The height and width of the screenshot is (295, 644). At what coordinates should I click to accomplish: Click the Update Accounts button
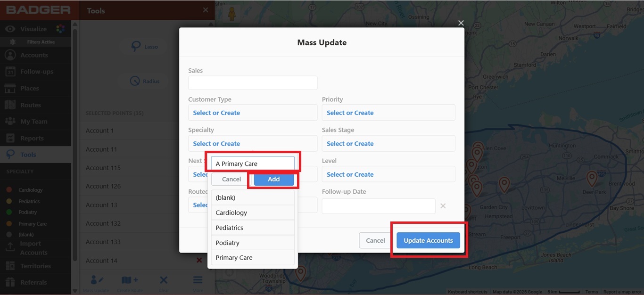(x=428, y=240)
